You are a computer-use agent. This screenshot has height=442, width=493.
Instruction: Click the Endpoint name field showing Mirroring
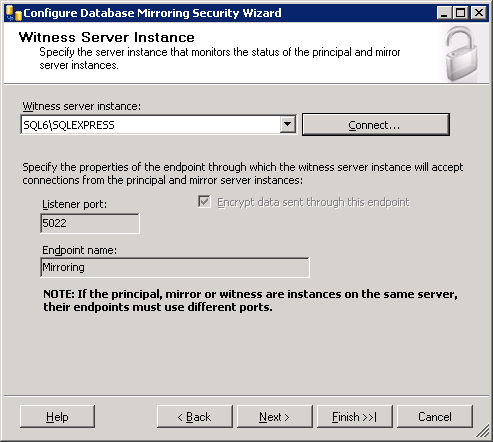point(175,267)
